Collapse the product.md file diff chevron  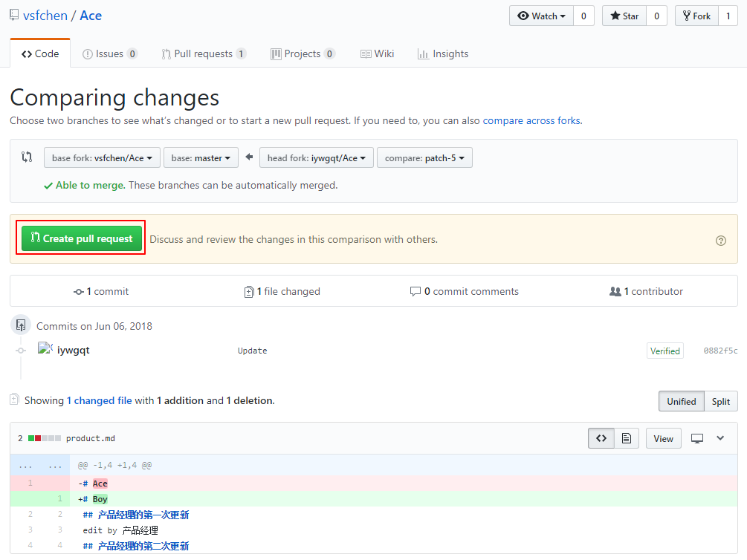tap(720, 438)
